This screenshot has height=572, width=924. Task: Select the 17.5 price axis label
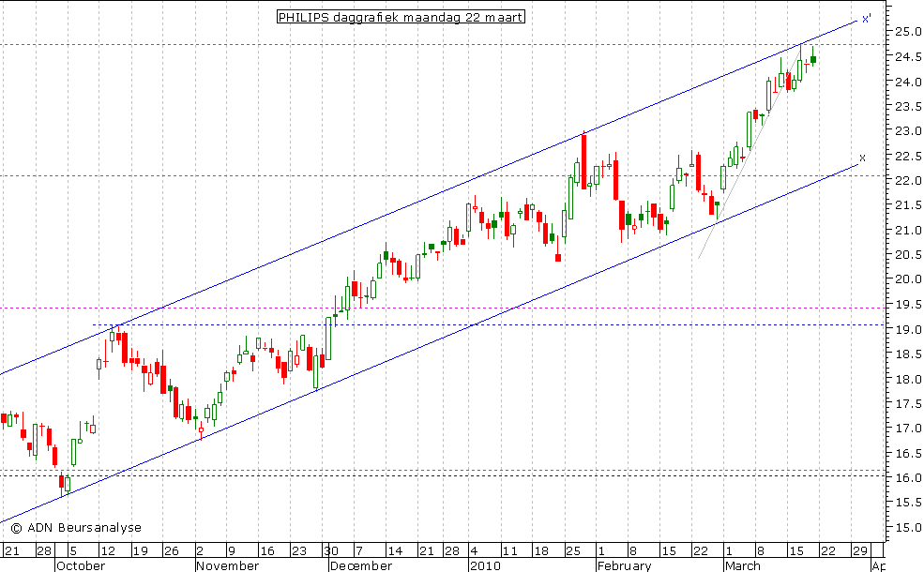[x=908, y=403]
